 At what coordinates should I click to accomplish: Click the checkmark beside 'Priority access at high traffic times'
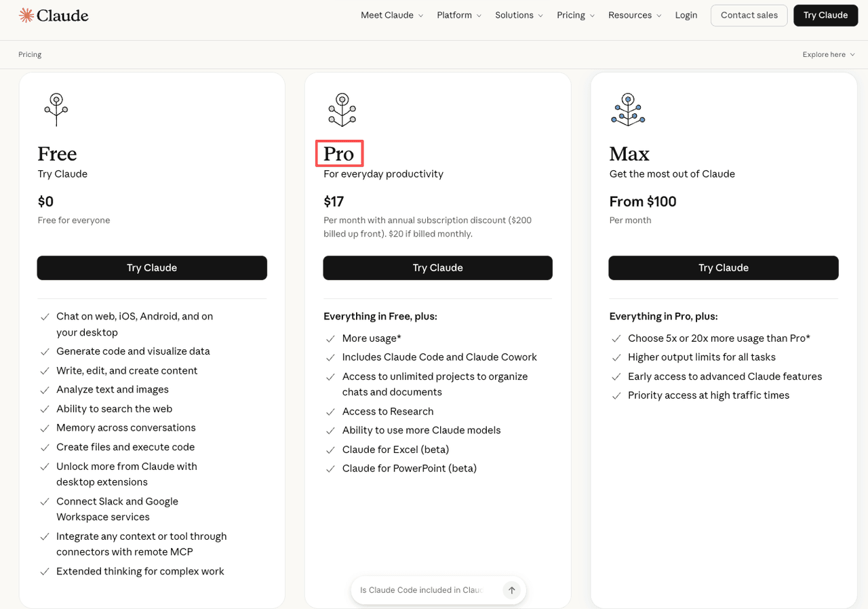(x=616, y=395)
